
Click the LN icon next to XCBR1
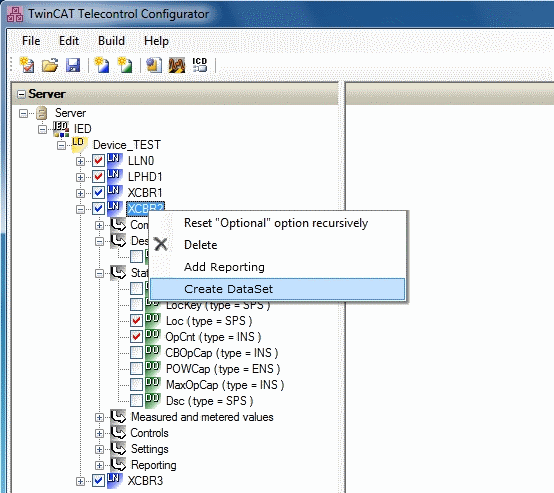coord(114,192)
